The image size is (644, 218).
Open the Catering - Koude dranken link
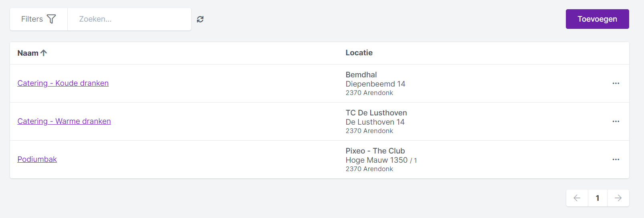pos(63,83)
